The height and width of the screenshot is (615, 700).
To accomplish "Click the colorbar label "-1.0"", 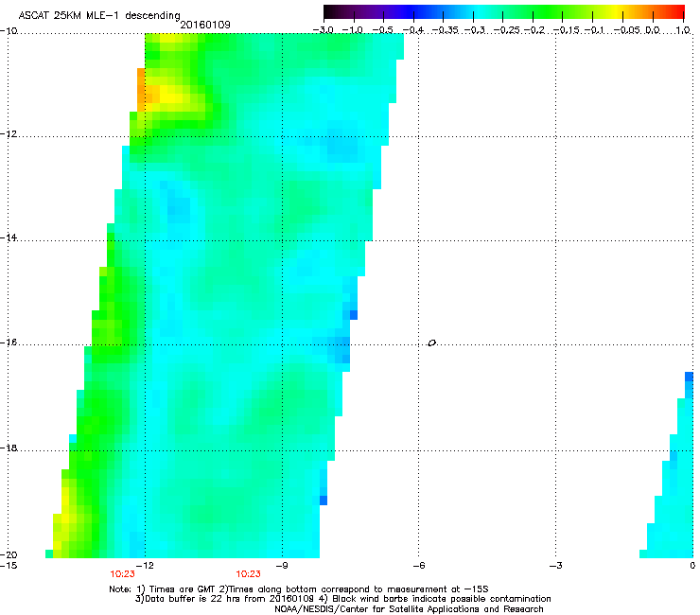I will pyautogui.click(x=353, y=30).
